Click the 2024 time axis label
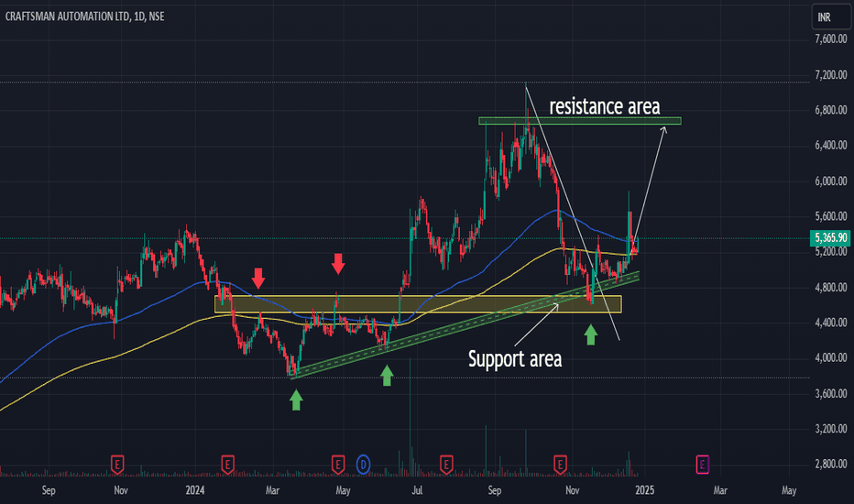The height and width of the screenshot is (504, 854). click(x=195, y=490)
